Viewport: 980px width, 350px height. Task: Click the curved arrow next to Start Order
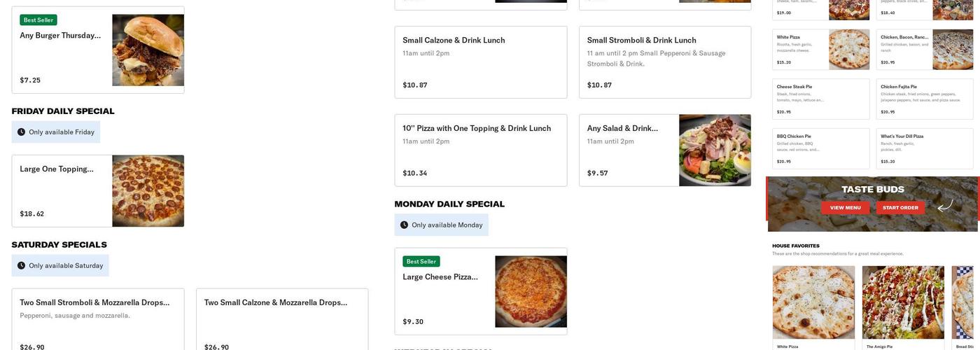click(945, 206)
